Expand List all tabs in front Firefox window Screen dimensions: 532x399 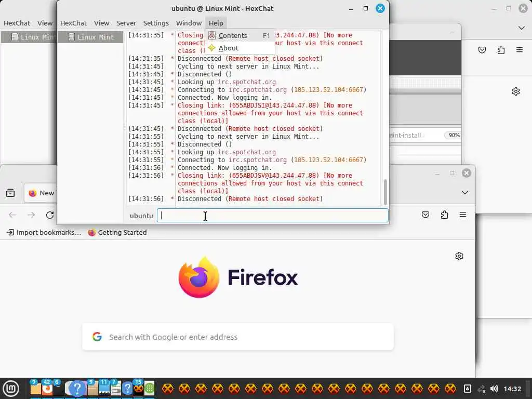point(465,193)
